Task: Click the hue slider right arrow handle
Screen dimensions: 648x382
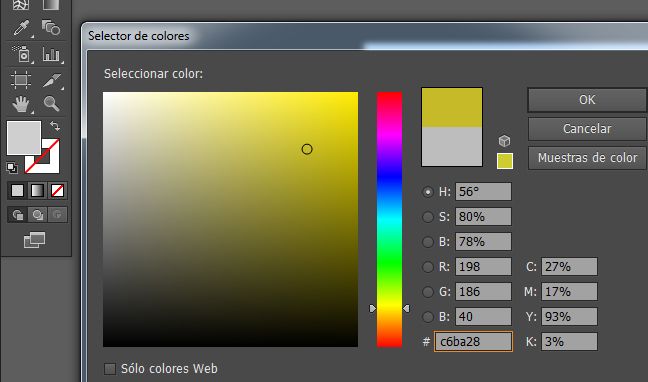Action: (406, 308)
